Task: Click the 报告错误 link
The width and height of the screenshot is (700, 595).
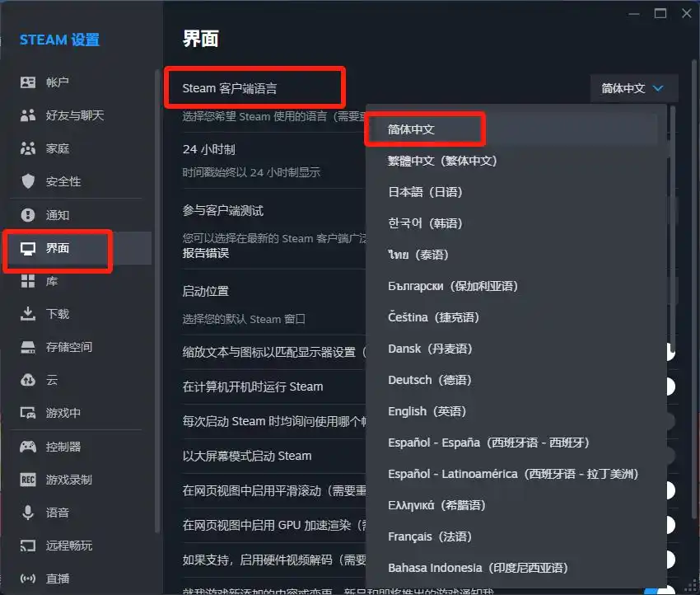Action: [206, 253]
